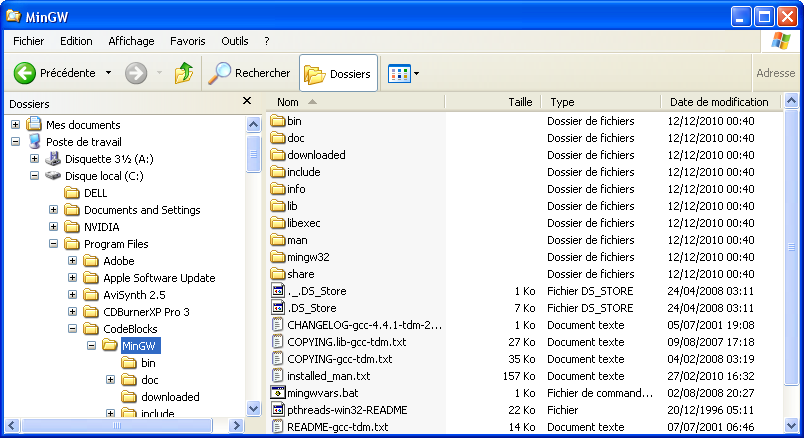Click README-gcc-tdm.txt file icon
804x438 pixels.
coord(277,426)
